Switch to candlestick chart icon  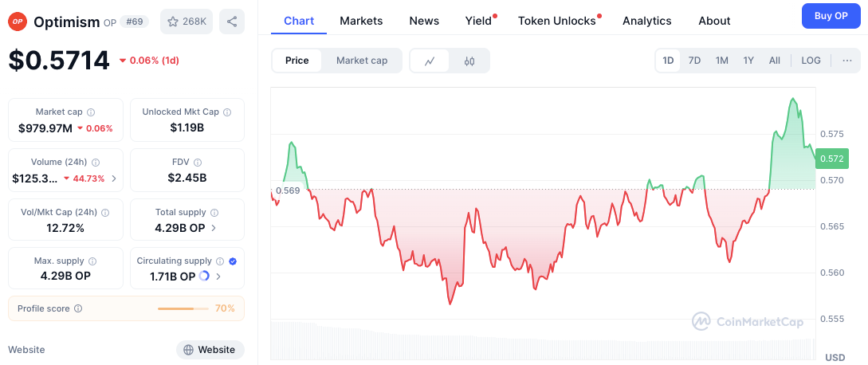[x=469, y=61]
